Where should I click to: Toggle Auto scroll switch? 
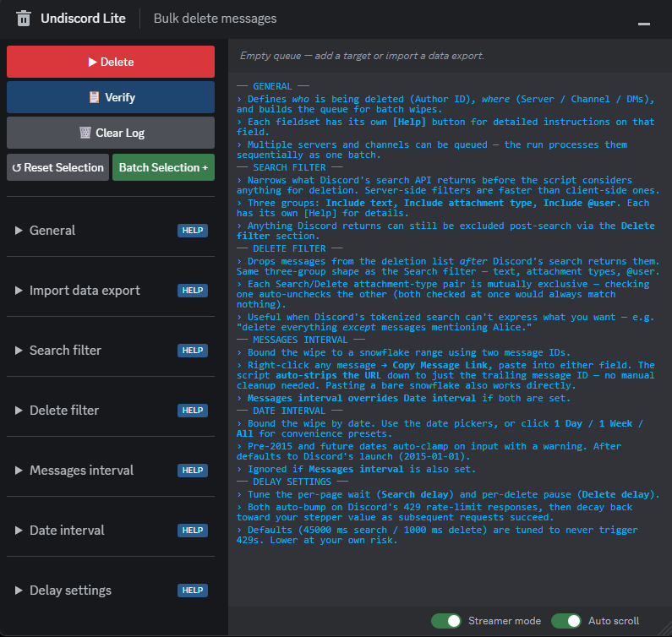coord(566,621)
